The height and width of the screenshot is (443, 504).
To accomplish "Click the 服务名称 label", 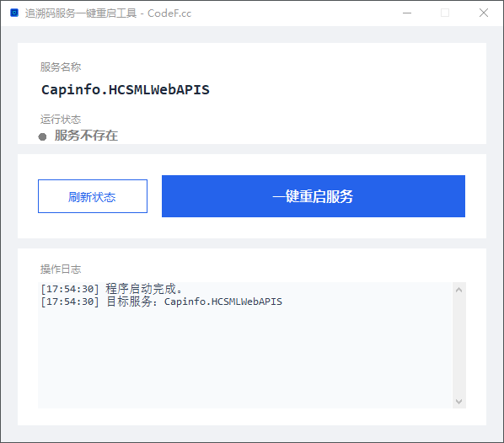I will pyautogui.click(x=61, y=67).
